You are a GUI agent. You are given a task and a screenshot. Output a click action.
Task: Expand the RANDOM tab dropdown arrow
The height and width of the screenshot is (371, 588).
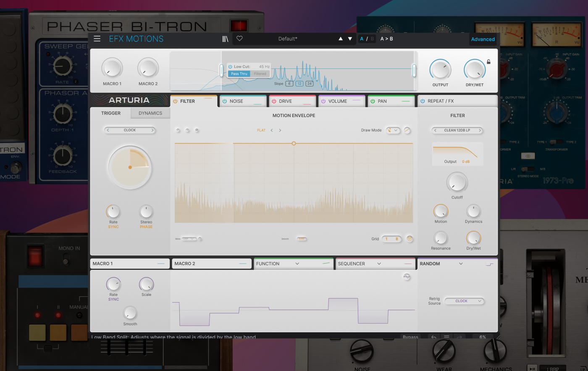[x=461, y=264]
